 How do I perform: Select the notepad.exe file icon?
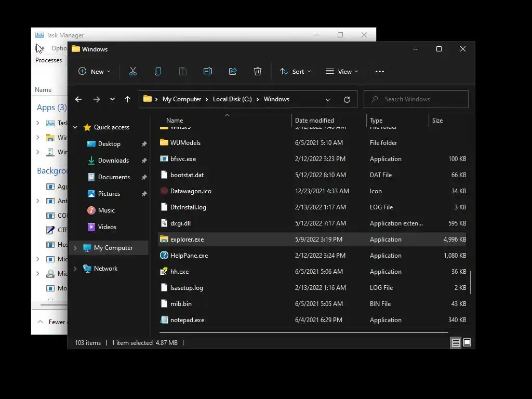point(164,320)
